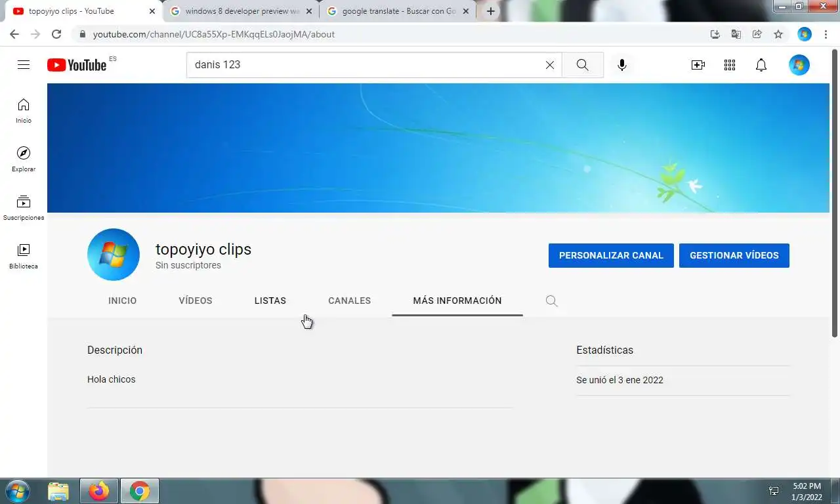This screenshot has width=840, height=504.
Task: Open Biblioteca in the sidebar
Action: click(24, 257)
